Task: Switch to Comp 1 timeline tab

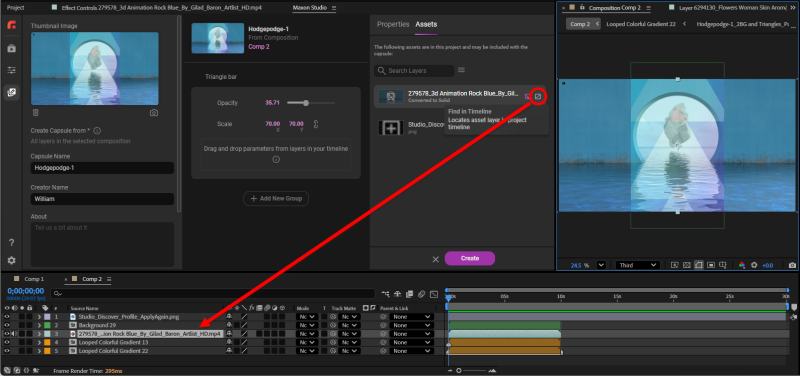Action: [x=34, y=279]
